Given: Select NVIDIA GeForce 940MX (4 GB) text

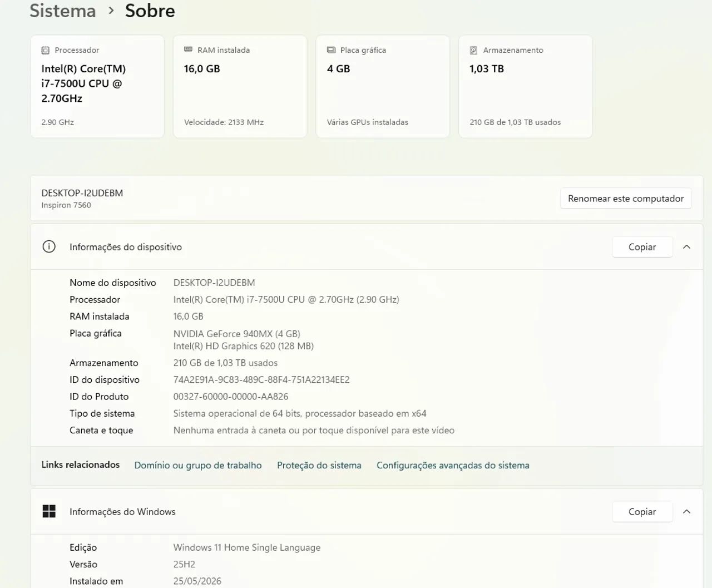Looking at the screenshot, I should (x=237, y=334).
